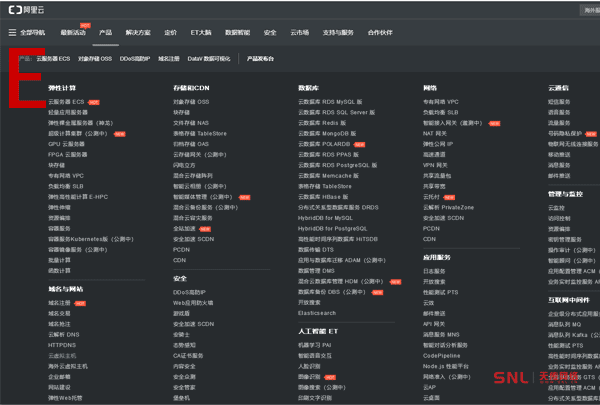Open CodePipeline link
Viewport: 600px width, 405px height.
(x=442, y=356)
